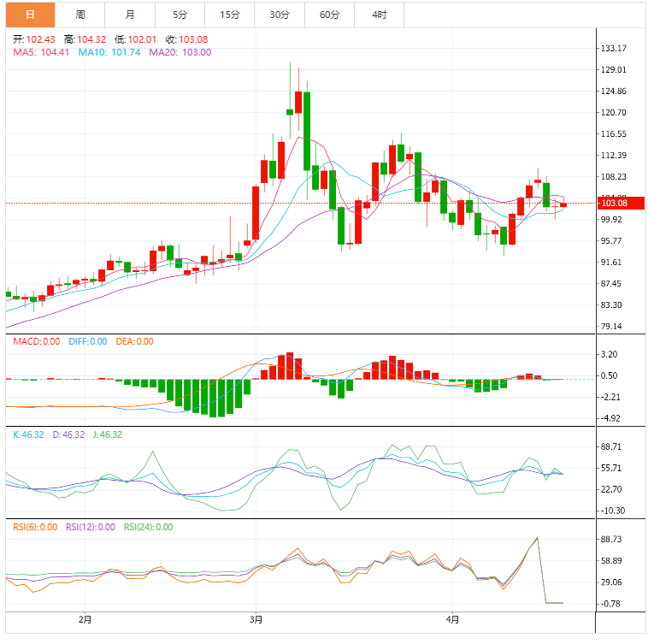Select the 30分 timeframe tab
Image resolution: width=654 pixels, height=644 pixels.
(x=280, y=15)
